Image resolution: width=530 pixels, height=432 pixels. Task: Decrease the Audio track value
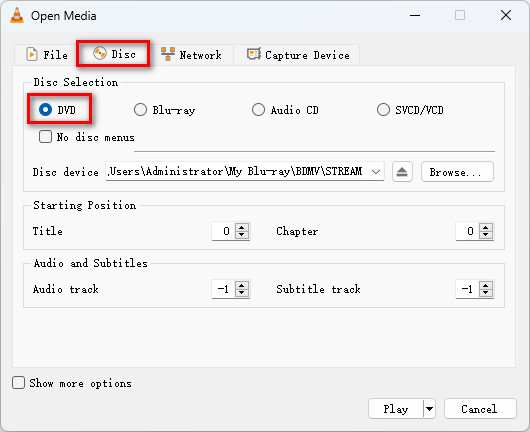(x=242, y=293)
